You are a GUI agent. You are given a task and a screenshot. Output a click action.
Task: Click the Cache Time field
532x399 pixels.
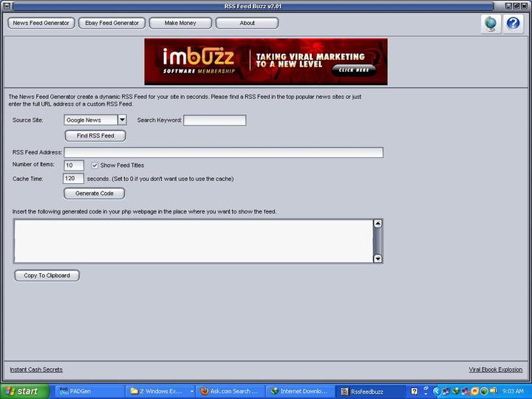[73, 179]
